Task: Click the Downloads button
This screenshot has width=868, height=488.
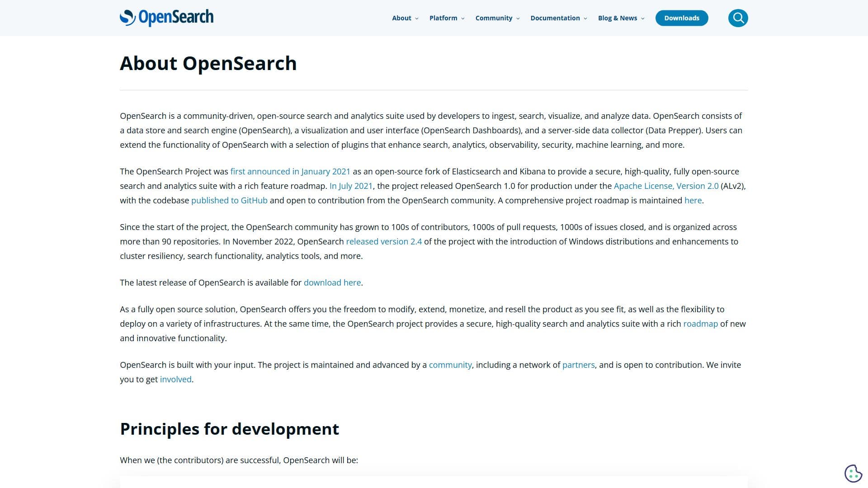Action: coord(682,18)
